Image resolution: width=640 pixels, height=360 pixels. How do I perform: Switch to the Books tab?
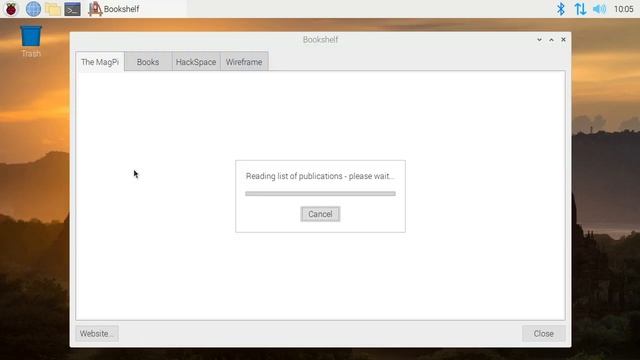tap(148, 62)
